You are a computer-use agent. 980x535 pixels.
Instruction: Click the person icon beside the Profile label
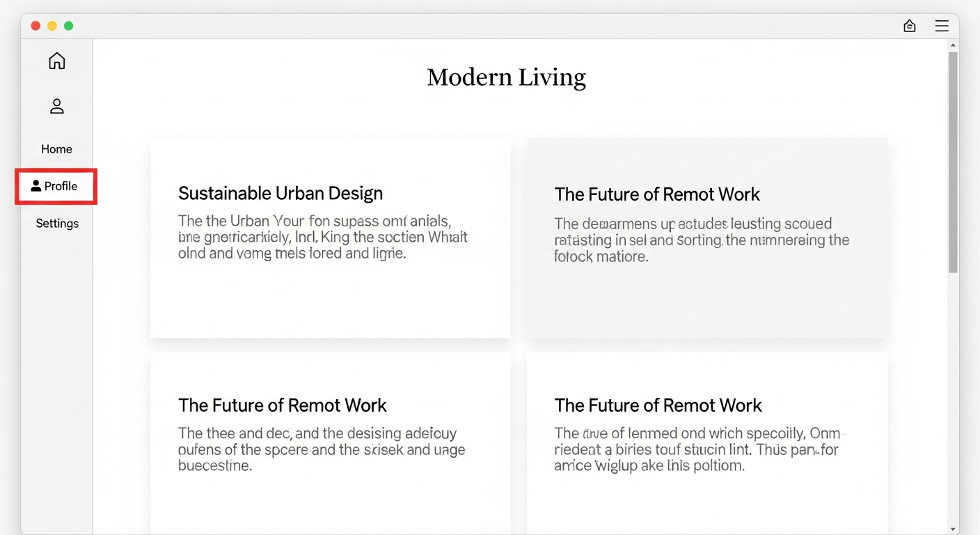36,186
